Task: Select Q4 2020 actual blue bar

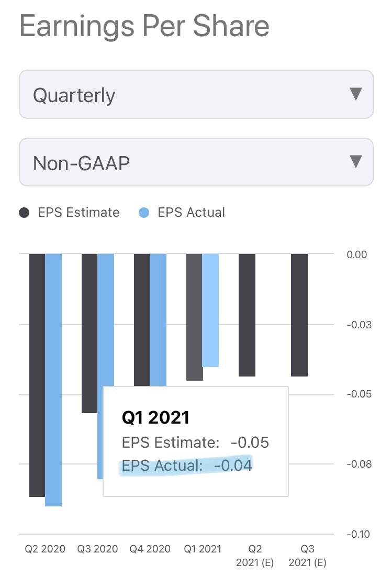Action: [x=158, y=319]
